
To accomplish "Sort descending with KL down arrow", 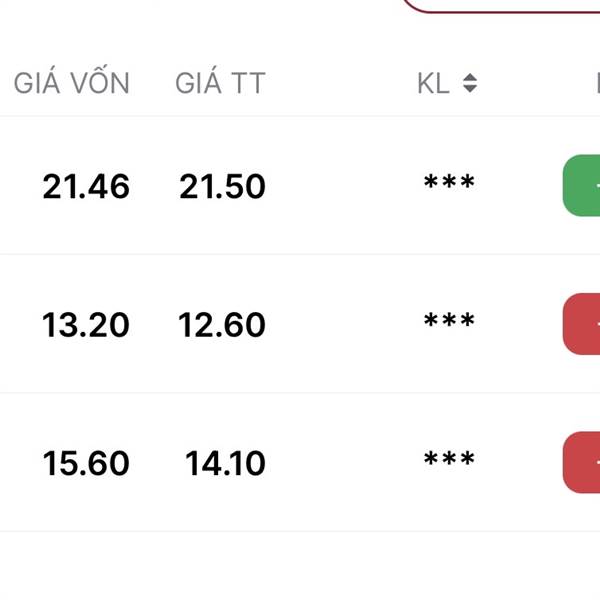I will pyautogui.click(x=470, y=89).
